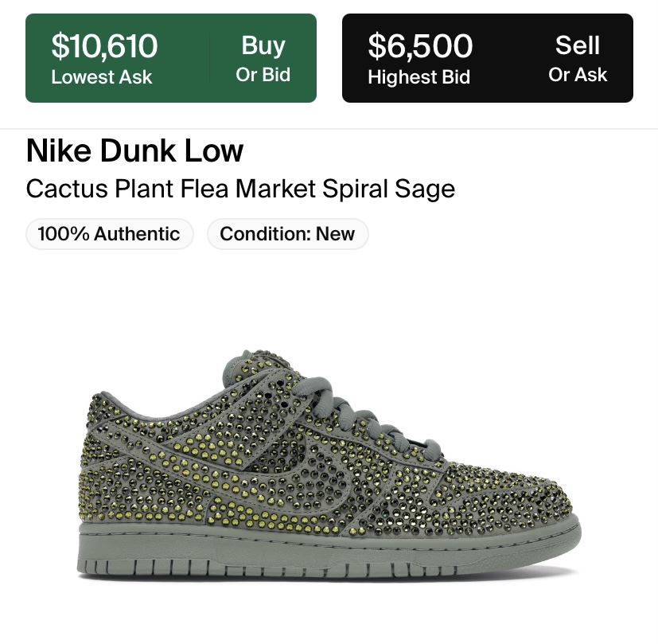The image size is (658, 644).
Task: Tap the black Sell label
Action: pyautogui.click(x=577, y=45)
